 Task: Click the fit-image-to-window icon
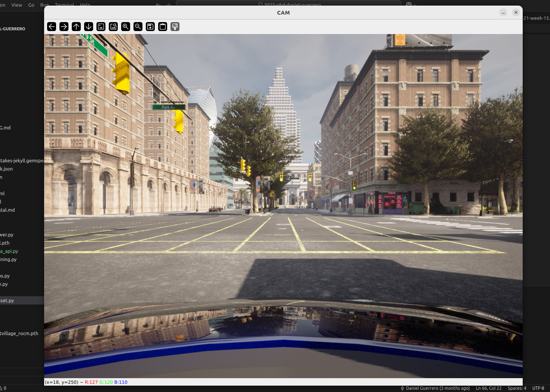click(113, 27)
